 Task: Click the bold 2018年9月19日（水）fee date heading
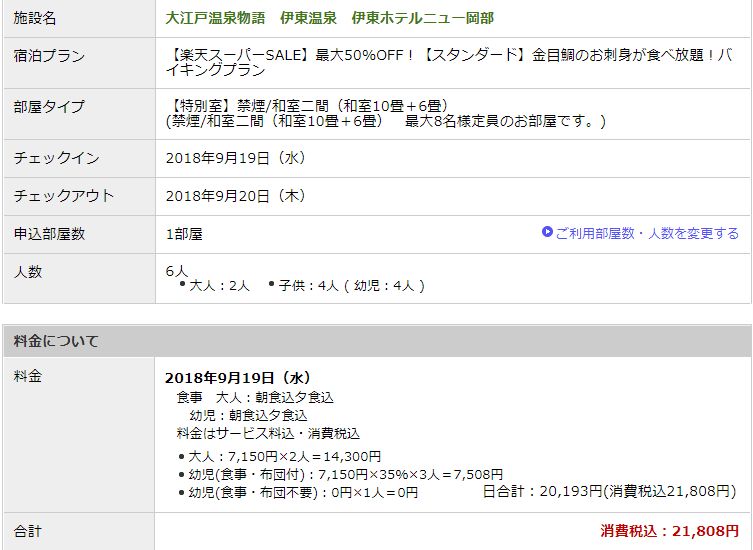[x=239, y=378]
